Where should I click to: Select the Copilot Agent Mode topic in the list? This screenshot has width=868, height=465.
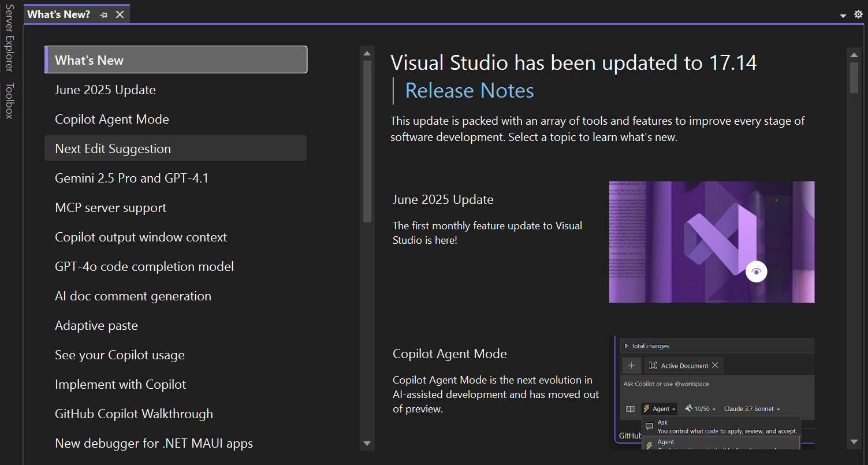tap(112, 120)
